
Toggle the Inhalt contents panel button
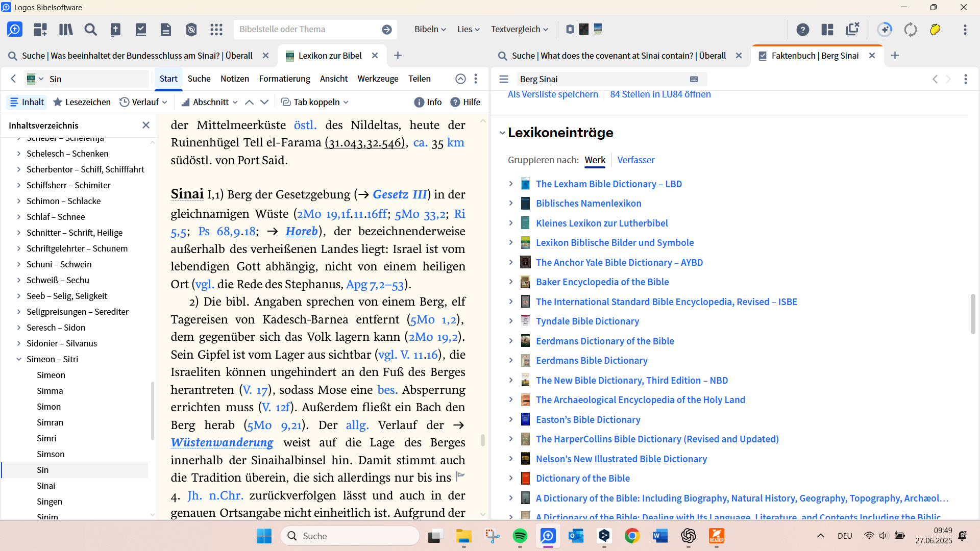click(27, 102)
